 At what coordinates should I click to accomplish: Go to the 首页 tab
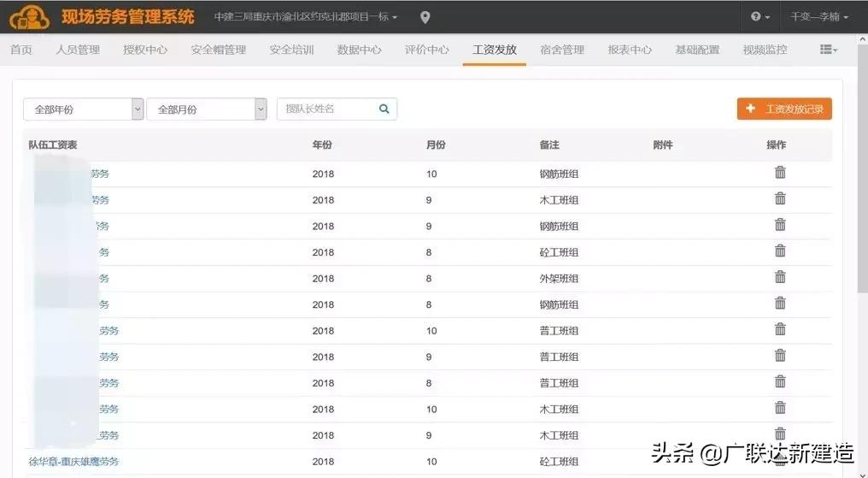coord(21,50)
